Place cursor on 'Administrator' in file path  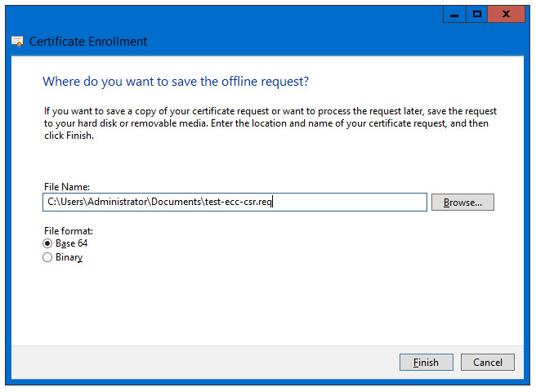[x=118, y=202]
